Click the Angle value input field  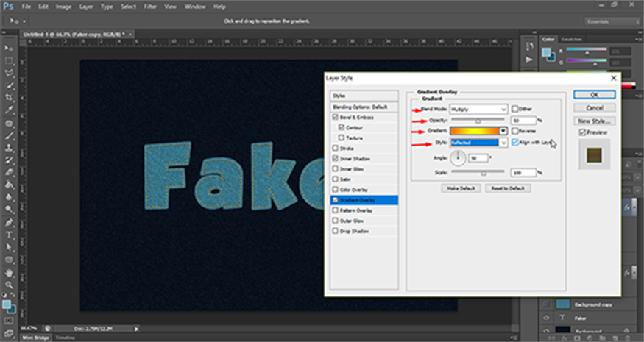coord(478,158)
